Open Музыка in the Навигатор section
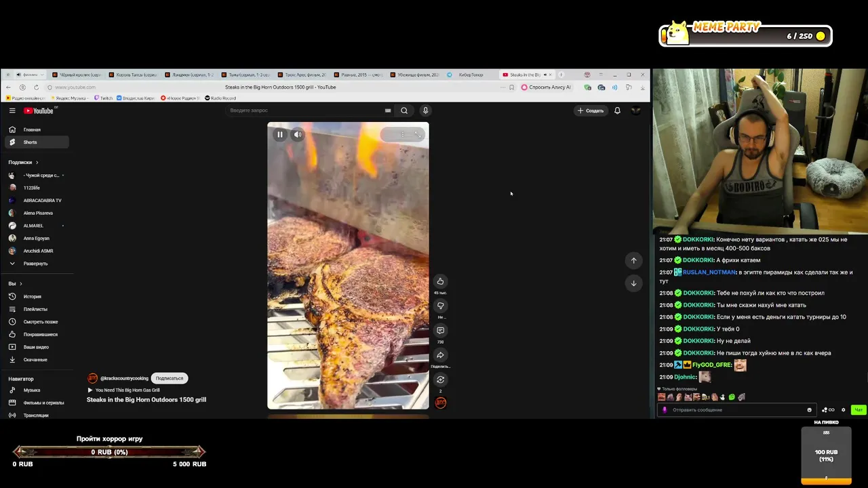The height and width of the screenshot is (488, 868). pos(37,390)
